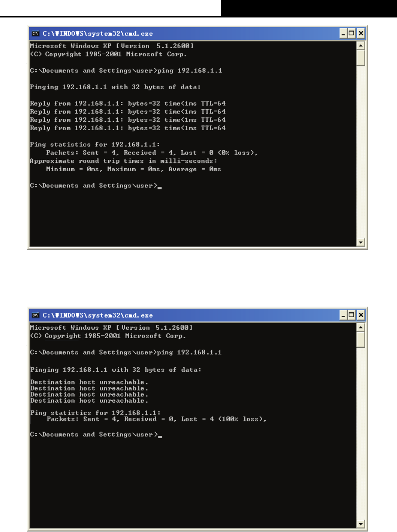Maximize the cmd window showing Destination host unreachable
The image size is (397, 532).
tap(353, 315)
